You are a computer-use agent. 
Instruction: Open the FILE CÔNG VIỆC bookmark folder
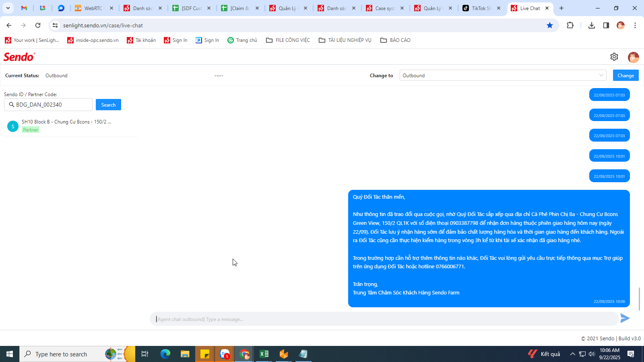[x=288, y=40]
